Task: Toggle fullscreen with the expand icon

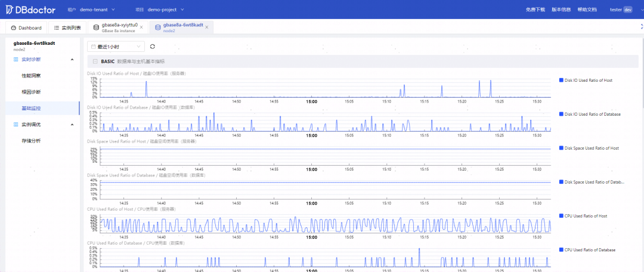Action: click(642, 26)
